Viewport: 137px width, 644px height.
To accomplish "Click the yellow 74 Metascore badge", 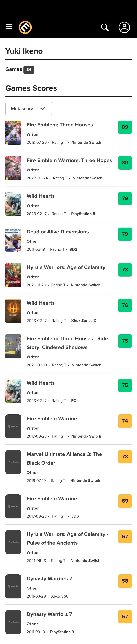I will 125,421.
